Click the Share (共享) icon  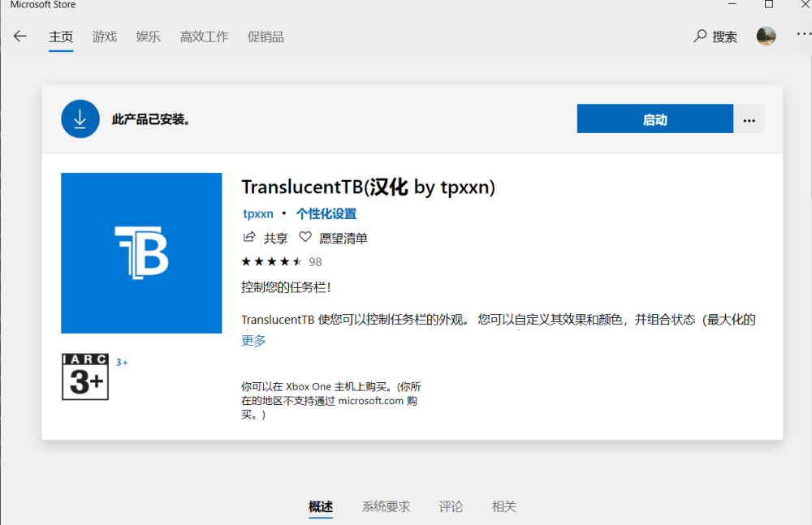click(x=250, y=238)
